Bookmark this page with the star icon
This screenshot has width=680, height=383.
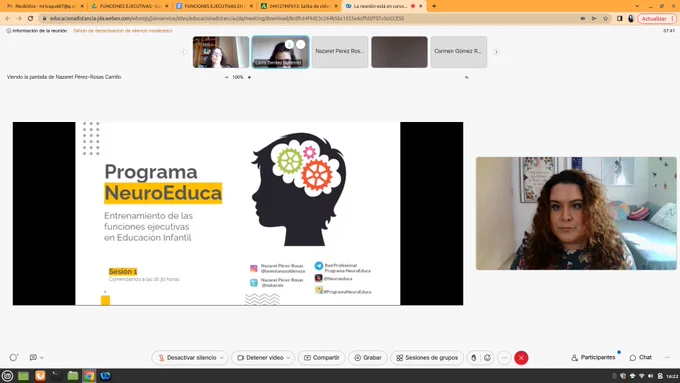click(x=605, y=19)
